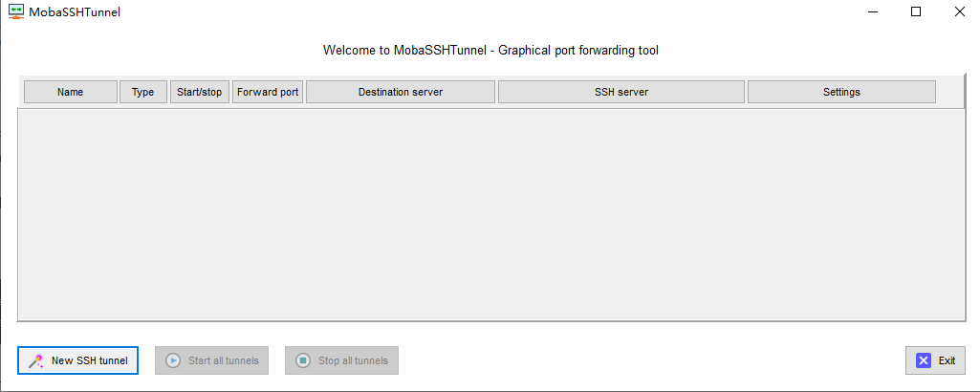Minimize the MobaSSHTunnel window
The height and width of the screenshot is (392, 980).
pos(872,11)
